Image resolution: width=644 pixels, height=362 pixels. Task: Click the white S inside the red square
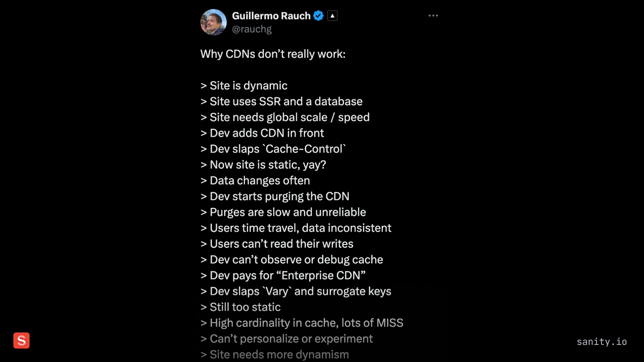[21, 341]
